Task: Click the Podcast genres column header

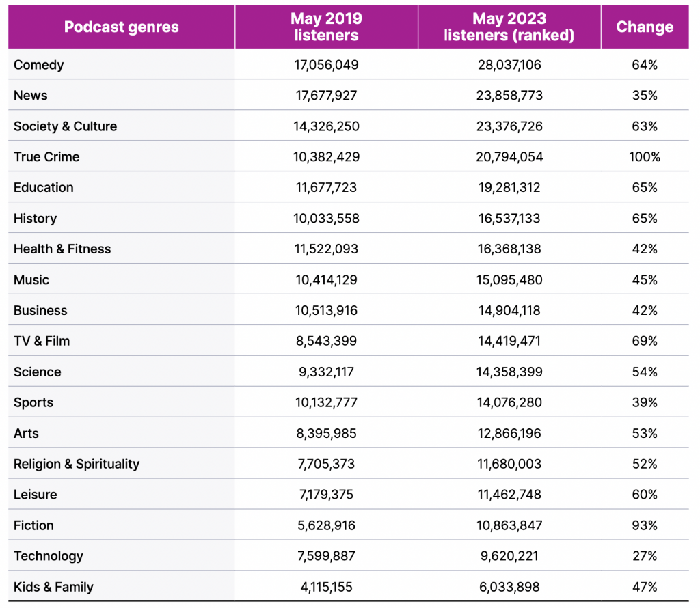Action: (121, 27)
